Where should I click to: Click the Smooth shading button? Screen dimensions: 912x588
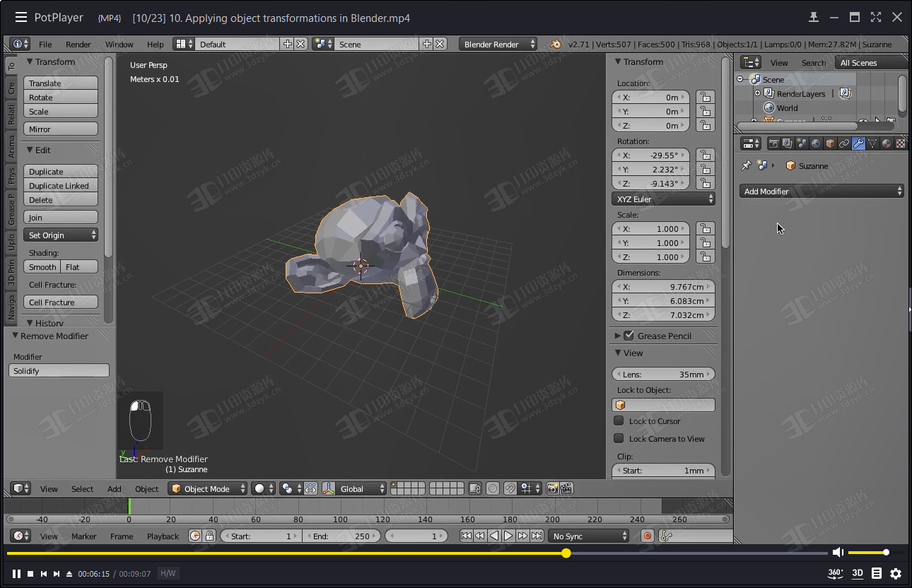(x=42, y=266)
